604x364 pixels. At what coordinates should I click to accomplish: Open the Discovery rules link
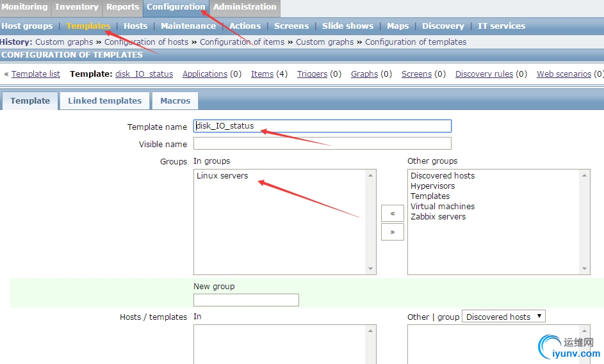pos(484,74)
